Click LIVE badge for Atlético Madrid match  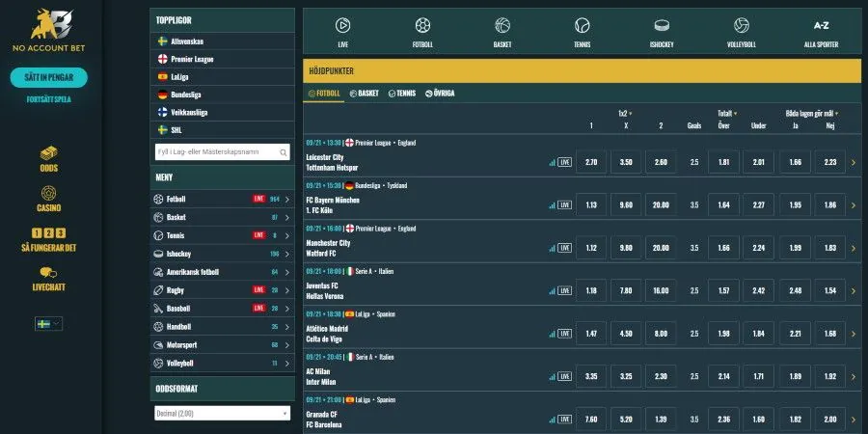pos(564,334)
